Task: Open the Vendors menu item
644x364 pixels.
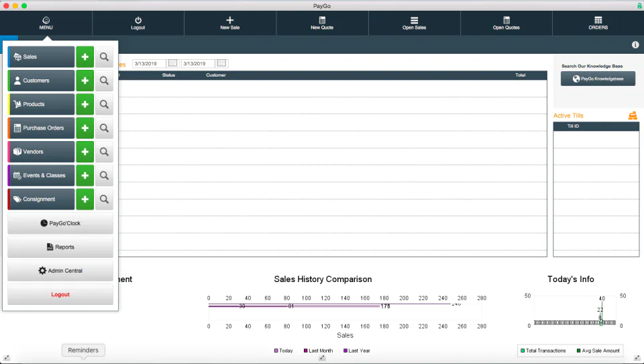Action: pos(41,152)
